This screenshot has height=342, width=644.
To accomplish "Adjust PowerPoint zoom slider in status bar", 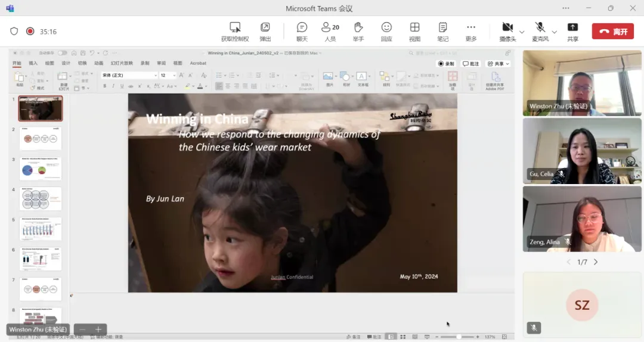I will [459, 337].
